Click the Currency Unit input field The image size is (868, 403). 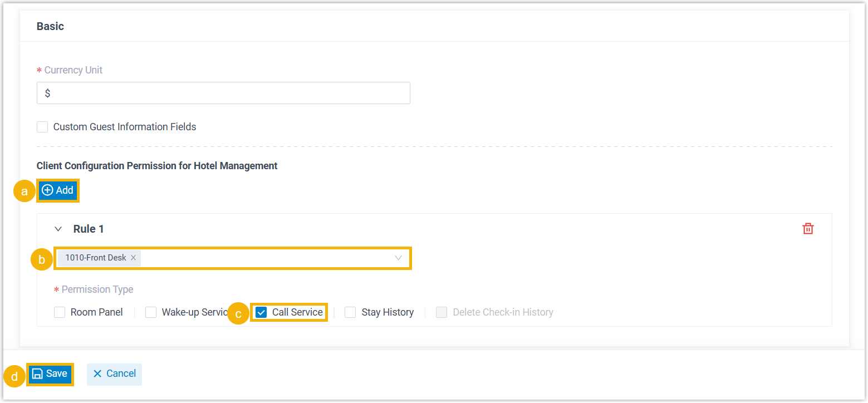click(223, 93)
